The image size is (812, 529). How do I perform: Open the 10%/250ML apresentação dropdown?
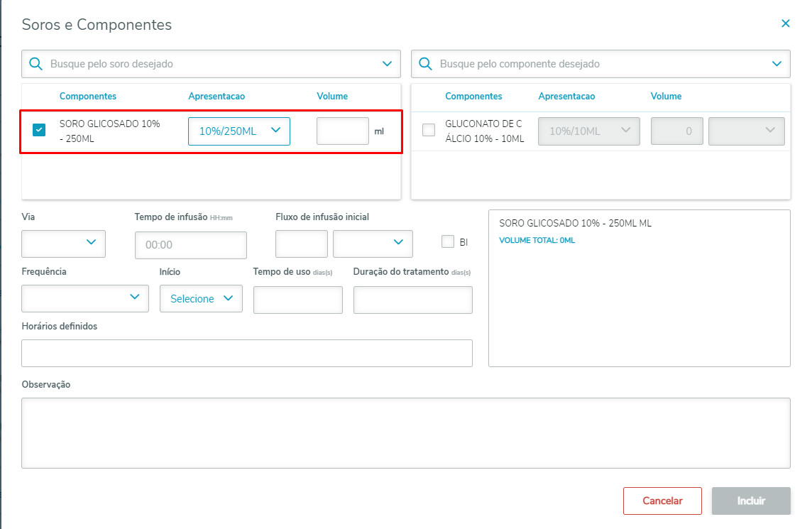238,131
